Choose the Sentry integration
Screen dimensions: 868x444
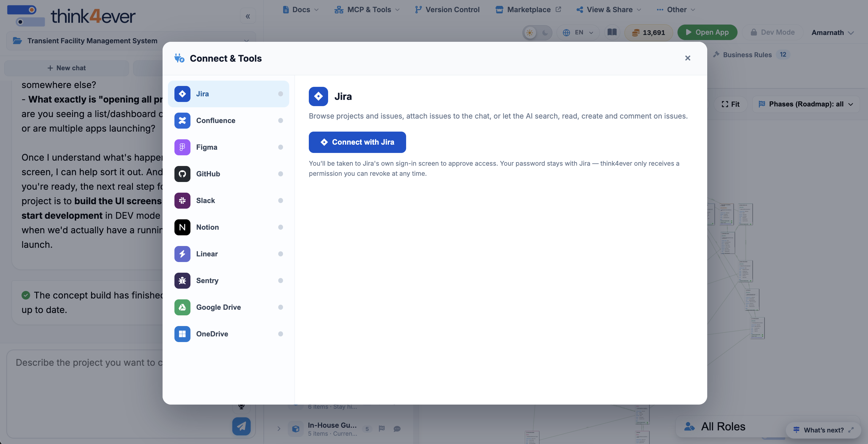228,280
